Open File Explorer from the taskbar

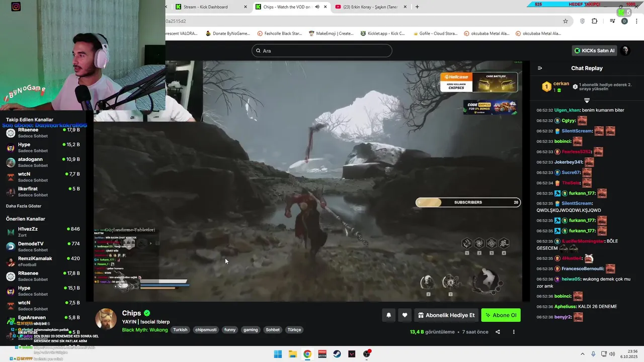point(292,354)
